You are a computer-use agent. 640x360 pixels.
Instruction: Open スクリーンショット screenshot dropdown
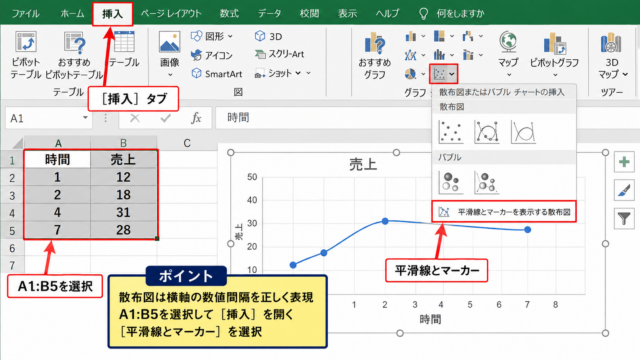[283, 73]
